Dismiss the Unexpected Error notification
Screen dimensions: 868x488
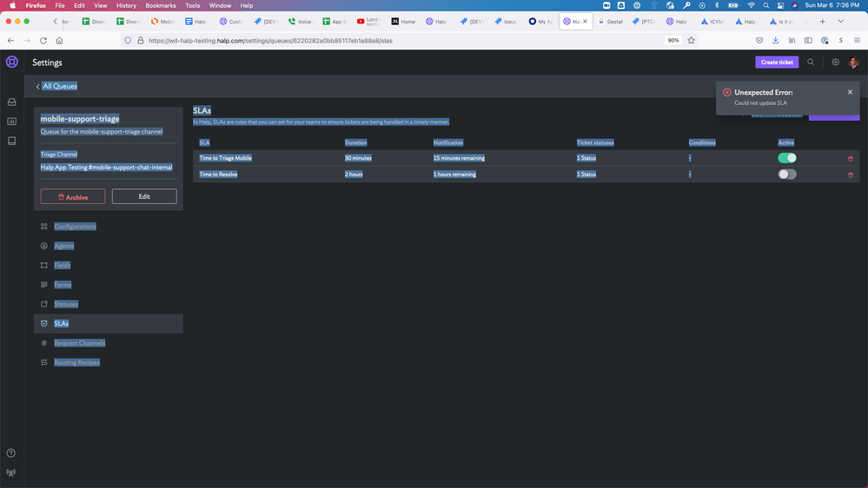point(851,92)
